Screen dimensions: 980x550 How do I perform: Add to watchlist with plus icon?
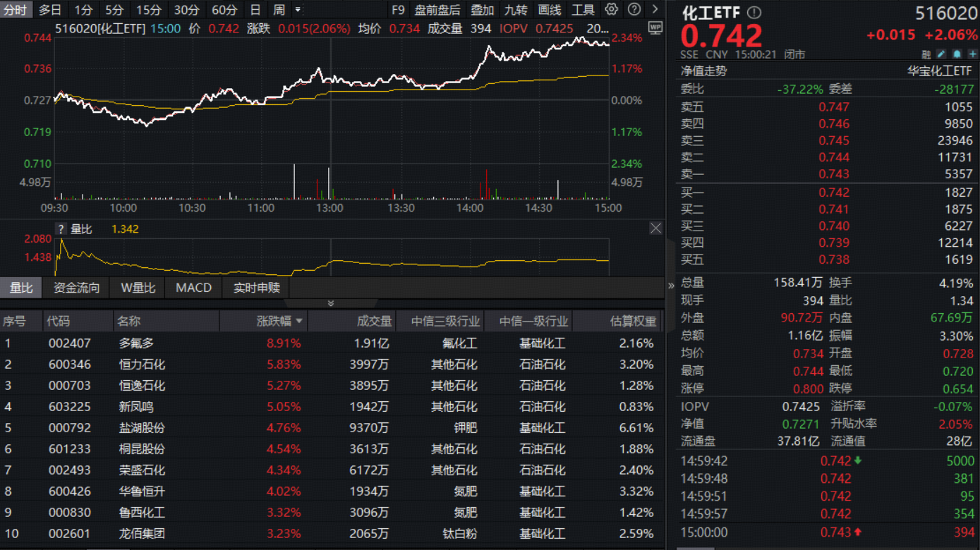pyautogui.click(x=972, y=54)
